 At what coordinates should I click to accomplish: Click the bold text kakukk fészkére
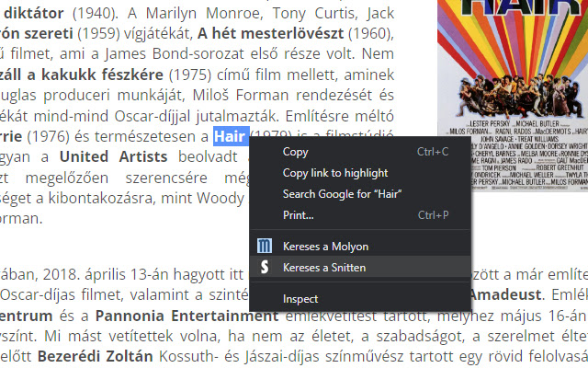point(102,75)
